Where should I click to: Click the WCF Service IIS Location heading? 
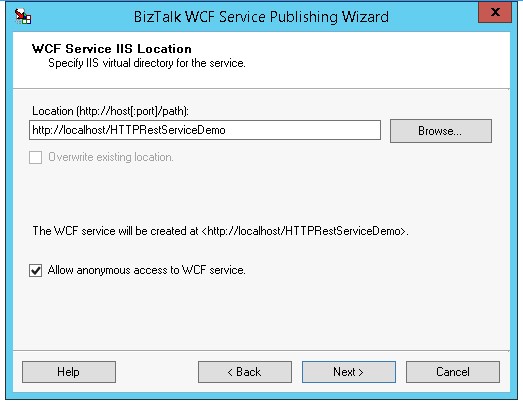(112, 49)
